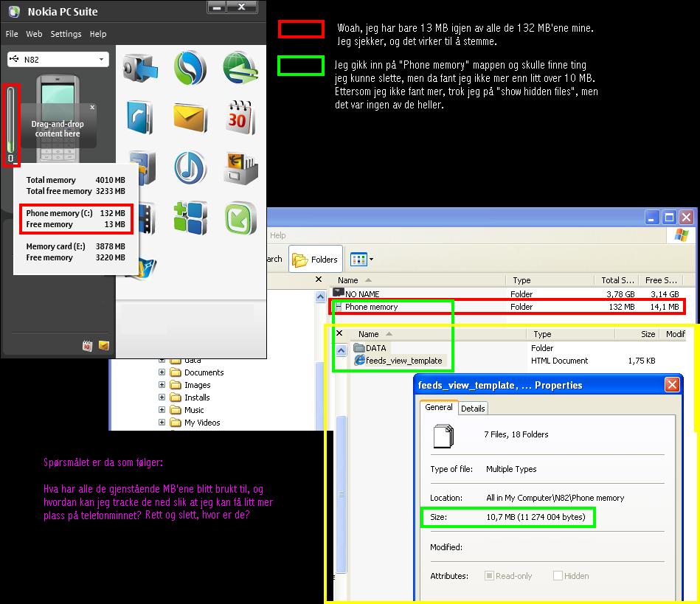Switch to the Details tab in Properties
The height and width of the screenshot is (604, 700).
(x=473, y=409)
